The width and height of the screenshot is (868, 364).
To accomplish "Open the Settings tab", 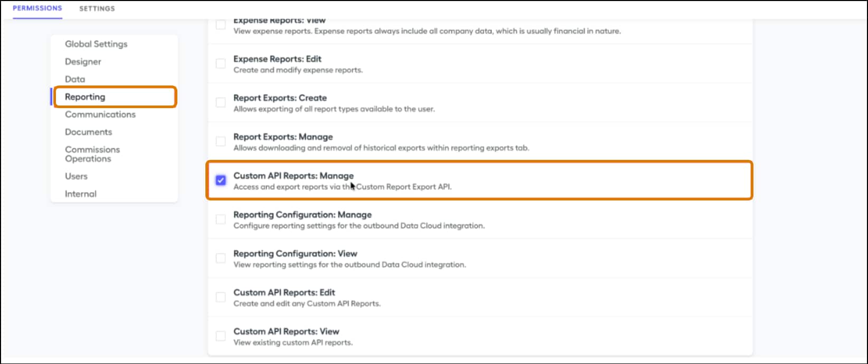I will 97,8.
